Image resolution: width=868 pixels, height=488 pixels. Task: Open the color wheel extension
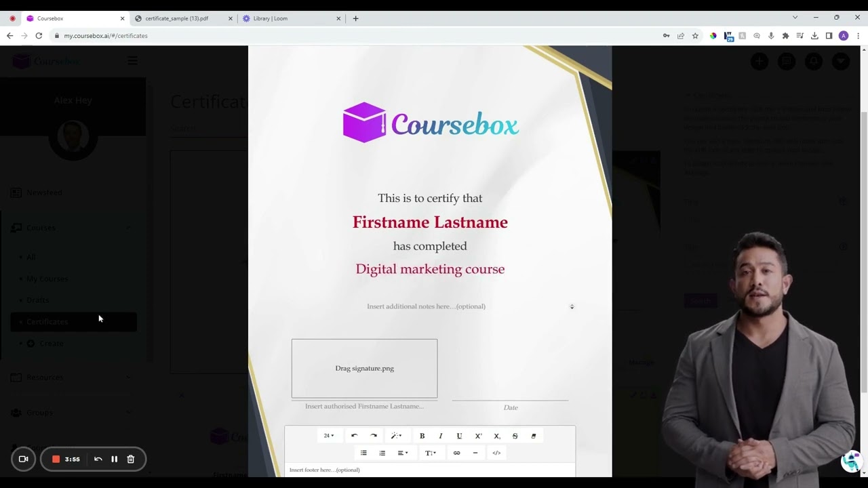[x=713, y=36]
